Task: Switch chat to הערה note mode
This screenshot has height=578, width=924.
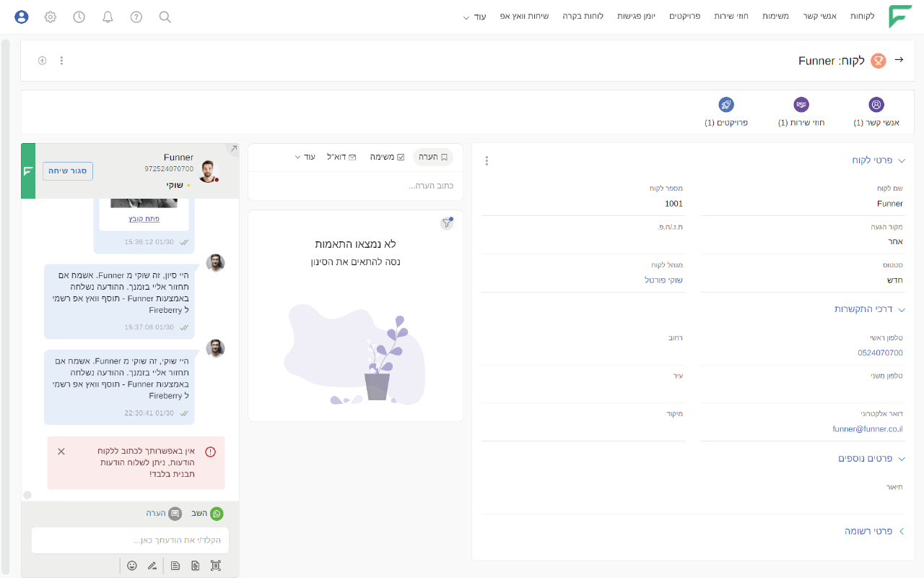Action: click(175, 513)
